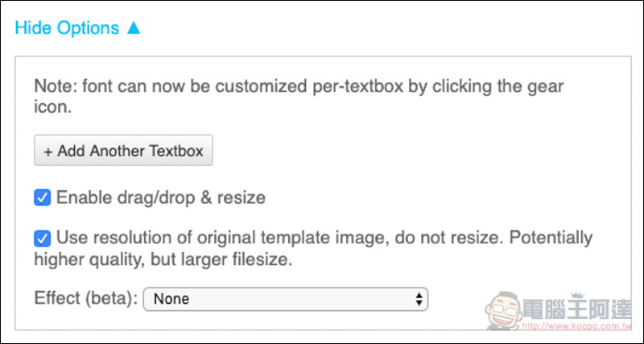
Task: Click the 'Enable drag/drop & resize' label text
Action: tap(160, 197)
